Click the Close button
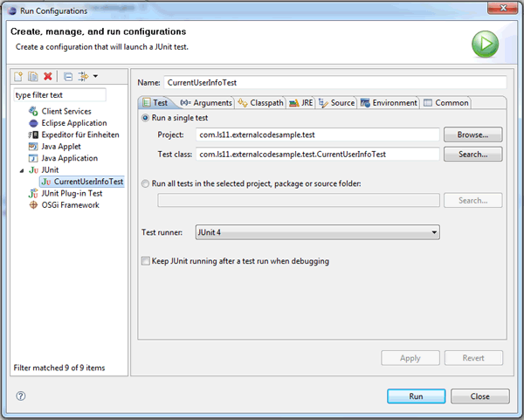 (x=480, y=396)
